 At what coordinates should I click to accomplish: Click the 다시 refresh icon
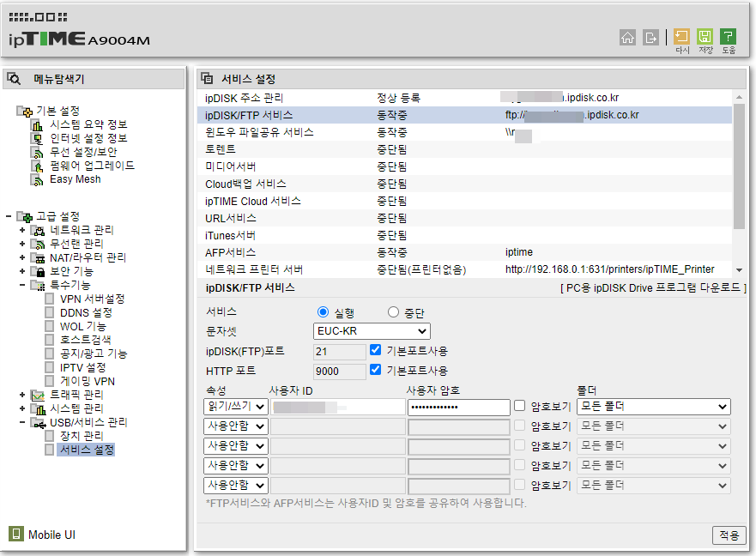coord(681,36)
